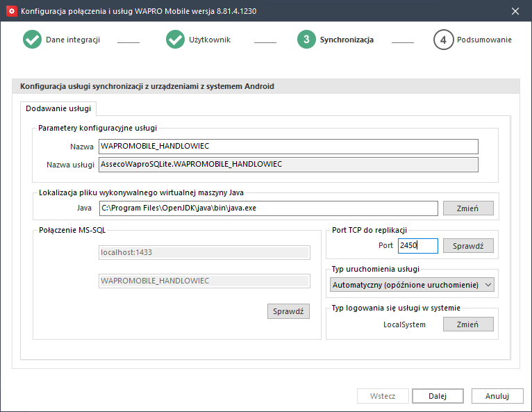Close the configuration window
Viewport: 532px width, 412px height.
coord(515,11)
